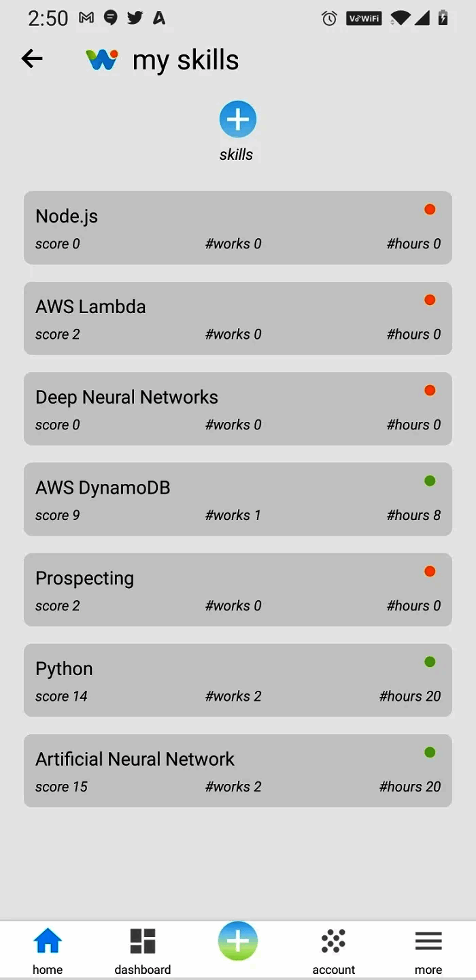Open the more hamburger menu

click(428, 942)
